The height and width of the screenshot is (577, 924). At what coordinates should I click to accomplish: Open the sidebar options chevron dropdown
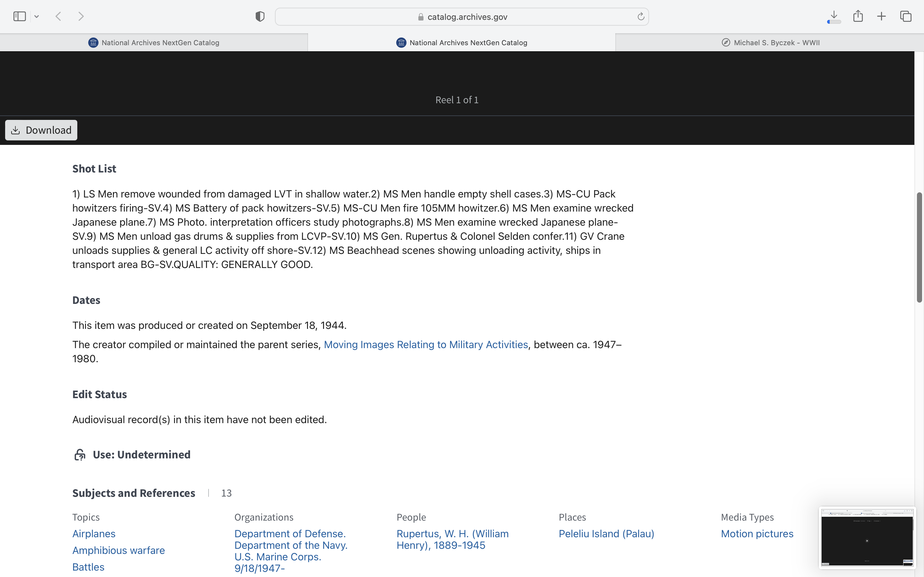point(37,16)
